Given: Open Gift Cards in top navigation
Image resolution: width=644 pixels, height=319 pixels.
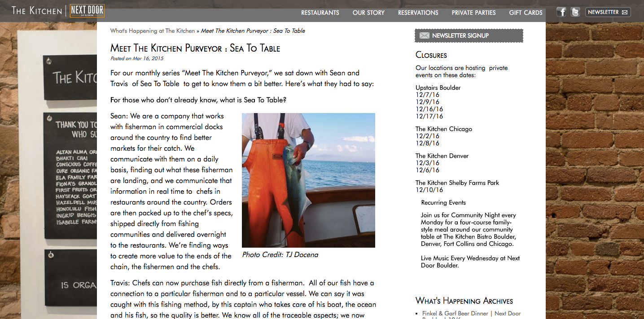Looking at the screenshot, I should tap(526, 13).
